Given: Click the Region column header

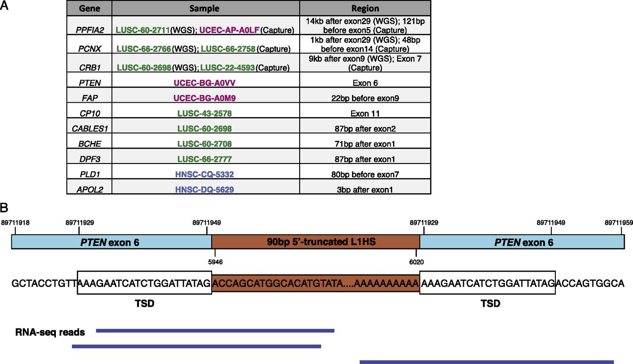Looking at the screenshot, I should (x=365, y=8).
